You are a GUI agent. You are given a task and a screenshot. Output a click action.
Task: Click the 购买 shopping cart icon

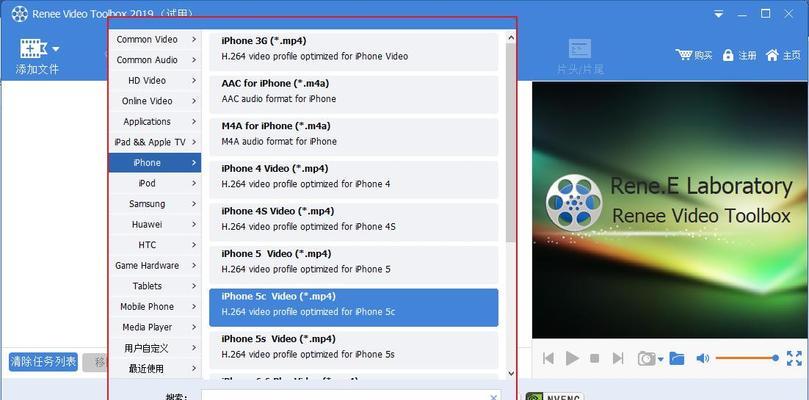coord(684,55)
